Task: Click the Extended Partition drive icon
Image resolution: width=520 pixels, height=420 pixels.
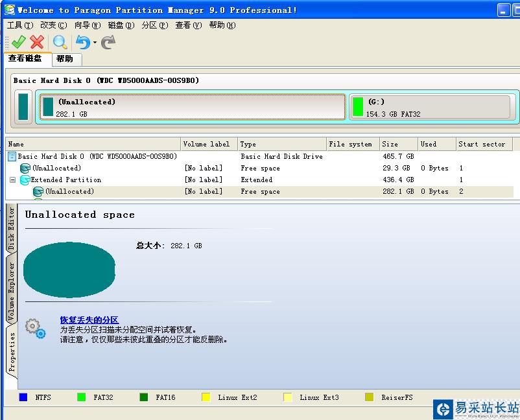Action: point(25,180)
